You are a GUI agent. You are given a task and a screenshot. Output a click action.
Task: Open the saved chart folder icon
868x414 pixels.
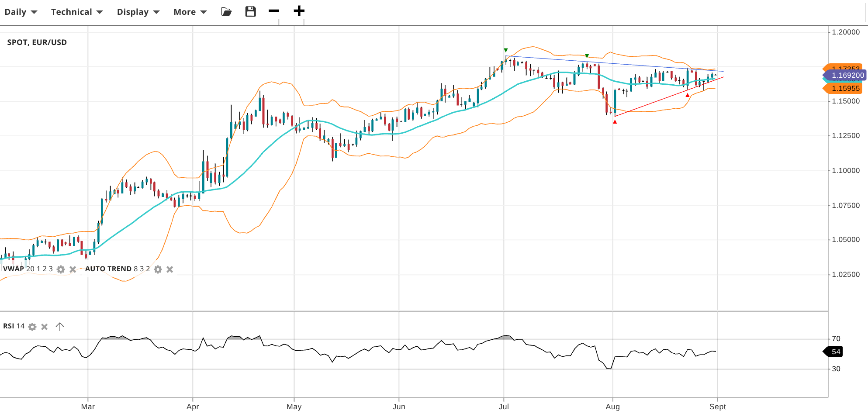[x=226, y=12]
